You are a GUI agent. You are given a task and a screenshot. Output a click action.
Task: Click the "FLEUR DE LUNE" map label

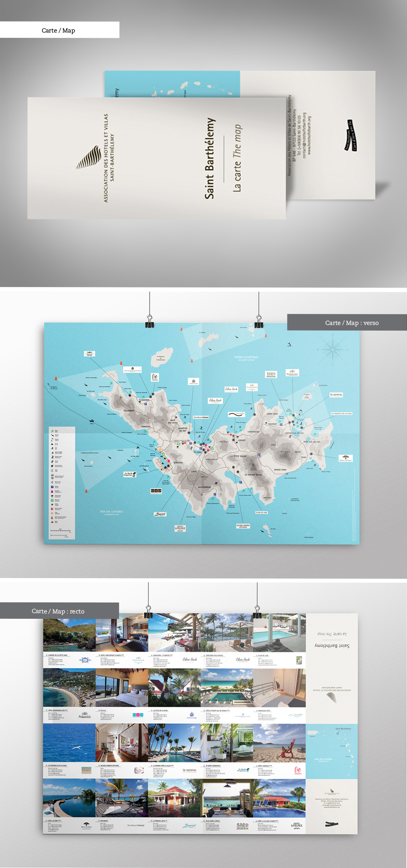point(261,512)
